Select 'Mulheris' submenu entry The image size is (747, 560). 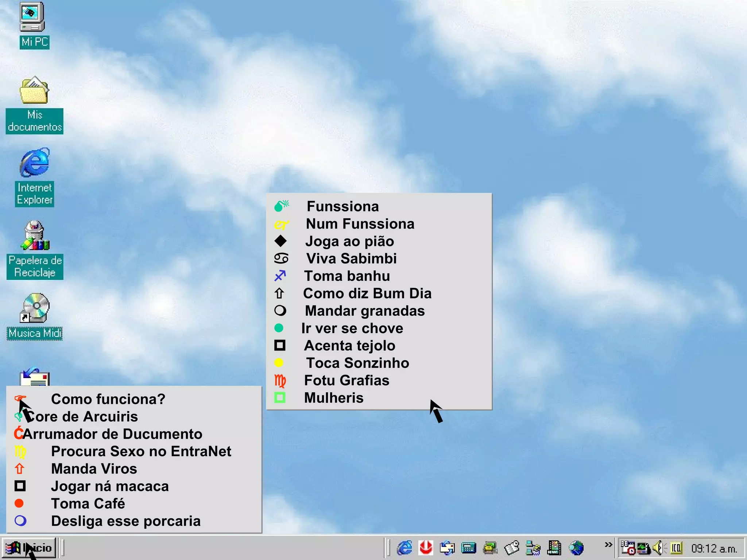(x=333, y=398)
